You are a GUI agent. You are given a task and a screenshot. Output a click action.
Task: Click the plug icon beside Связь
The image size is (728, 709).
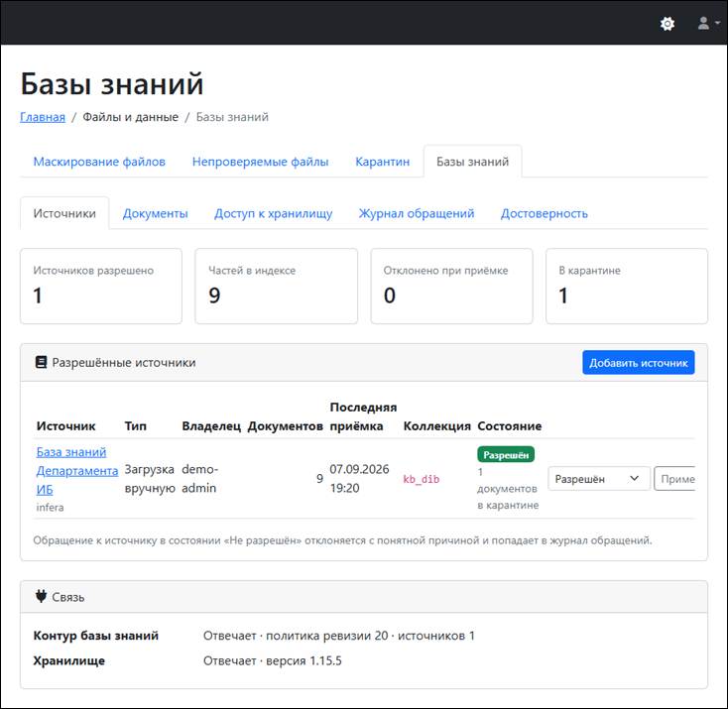(41, 596)
